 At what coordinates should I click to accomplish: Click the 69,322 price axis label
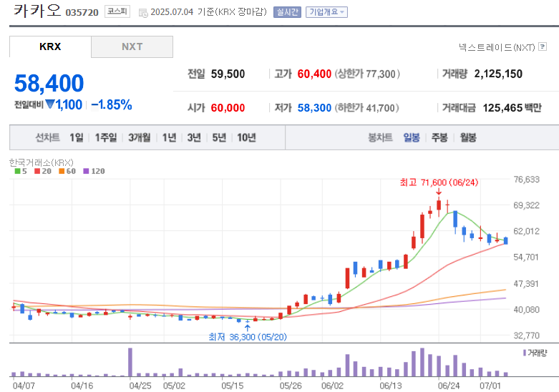point(527,205)
